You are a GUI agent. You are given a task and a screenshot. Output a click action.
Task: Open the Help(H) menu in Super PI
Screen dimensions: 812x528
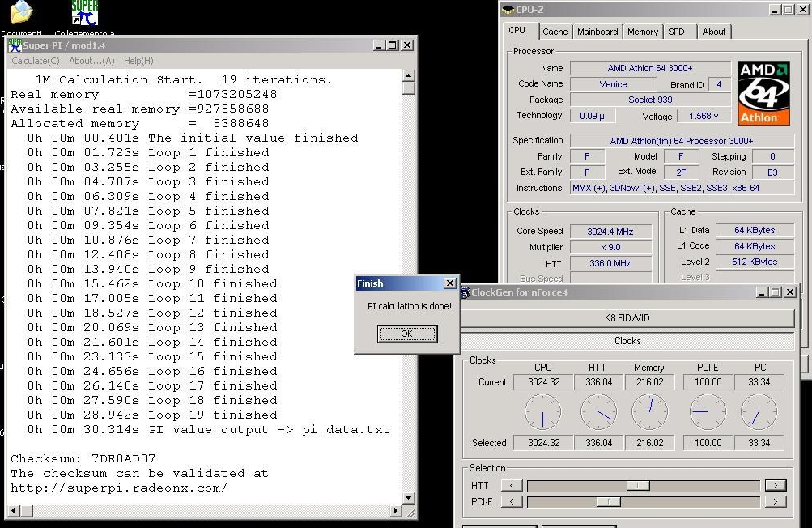[138, 61]
